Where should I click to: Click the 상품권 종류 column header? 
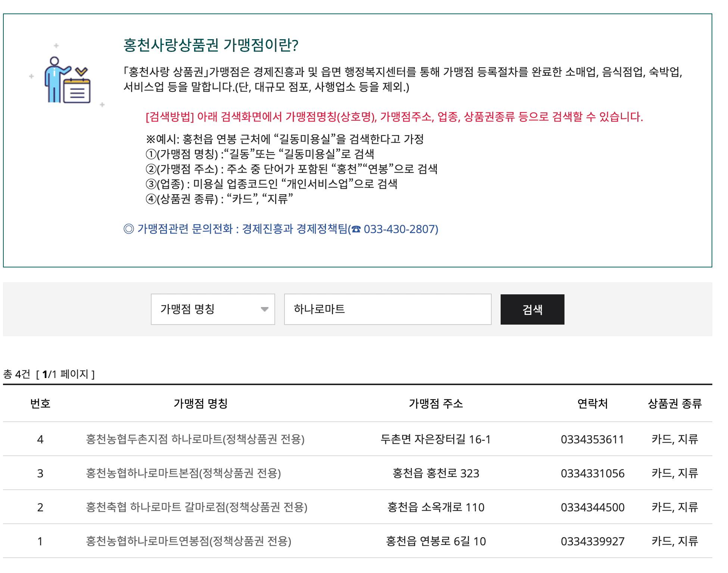(x=675, y=403)
